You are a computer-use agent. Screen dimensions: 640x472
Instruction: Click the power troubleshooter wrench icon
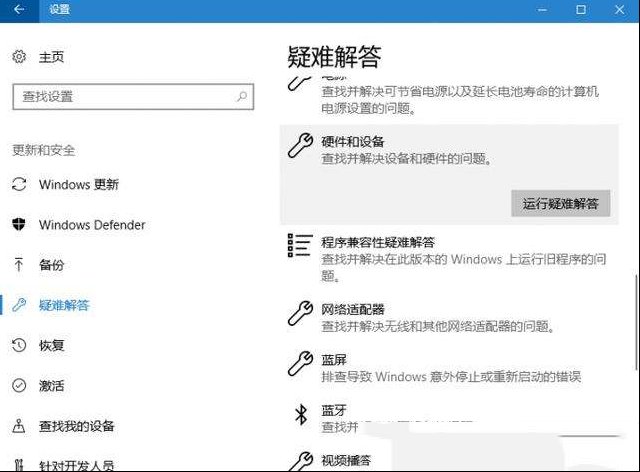pos(299,84)
